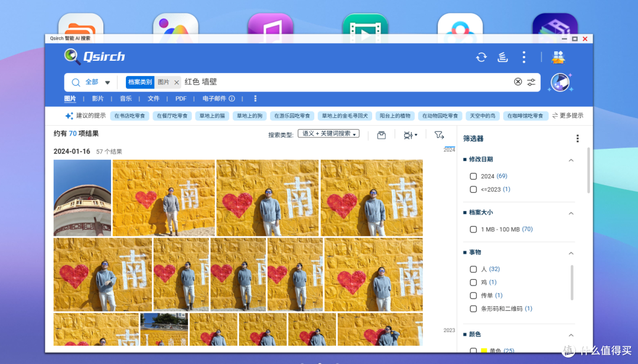
Task: Collapse the 档案大小 section
Action: click(571, 213)
